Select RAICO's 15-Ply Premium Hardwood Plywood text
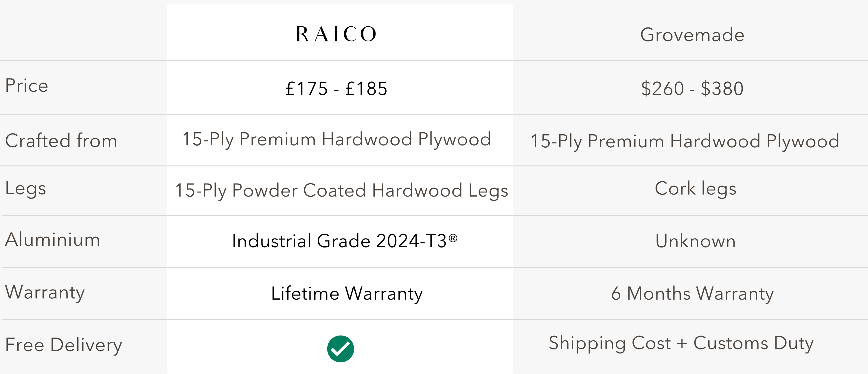This screenshot has width=868, height=374. pos(336,139)
